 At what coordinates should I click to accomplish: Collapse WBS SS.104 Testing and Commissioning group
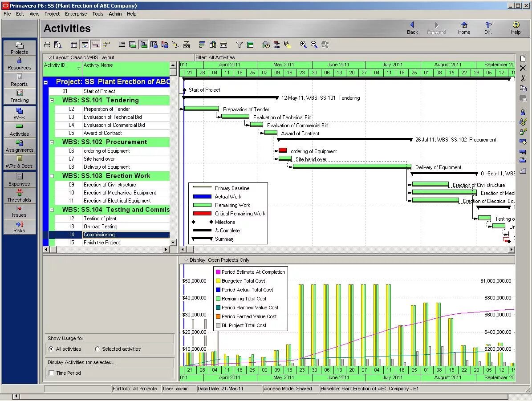[52, 210]
